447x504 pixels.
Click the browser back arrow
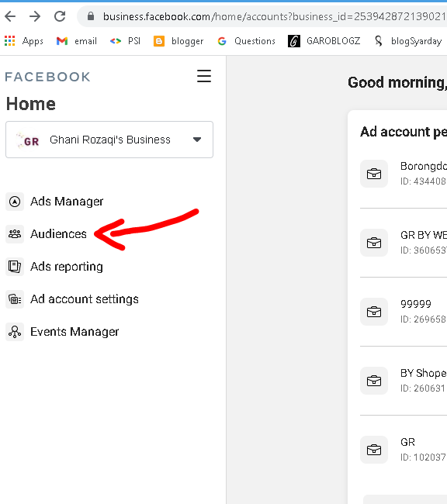coord(10,16)
